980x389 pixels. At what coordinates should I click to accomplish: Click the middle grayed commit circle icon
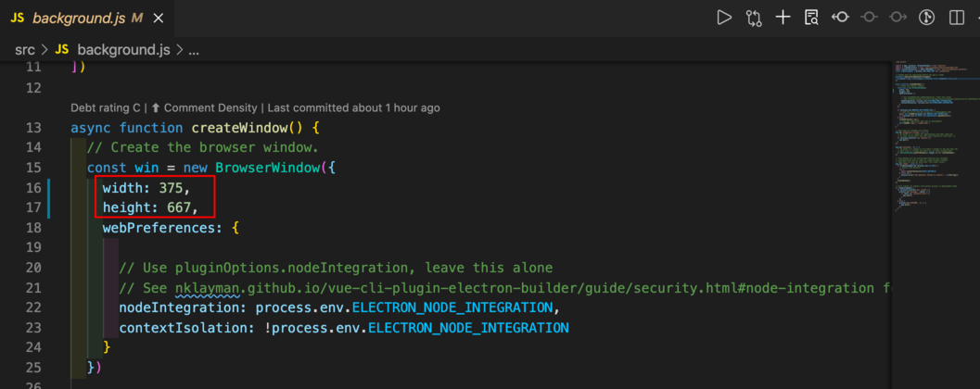point(869,18)
